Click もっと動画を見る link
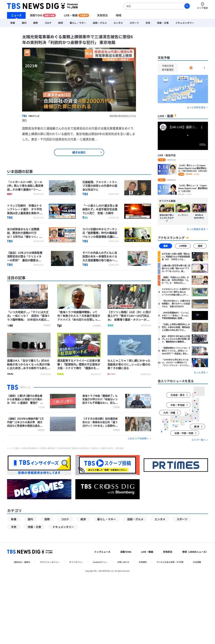Viewport: 215px width, 644px height. click(x=197, y=229)
